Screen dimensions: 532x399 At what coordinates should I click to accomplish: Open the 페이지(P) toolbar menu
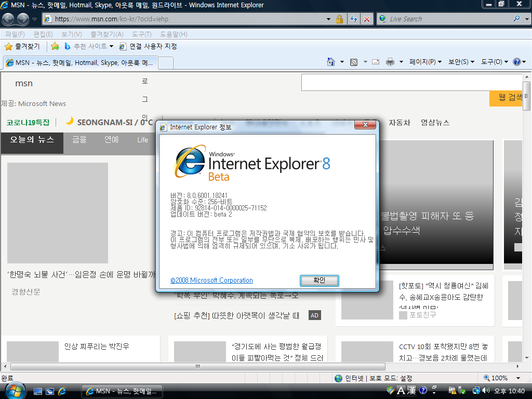coord(425,62)
